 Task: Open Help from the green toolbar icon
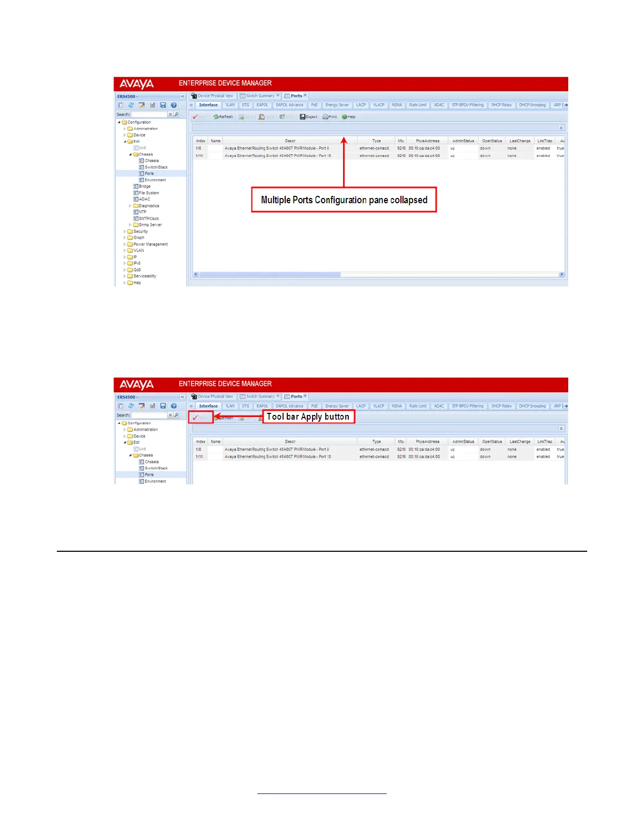pyautogui.click(x=348, y=117)
